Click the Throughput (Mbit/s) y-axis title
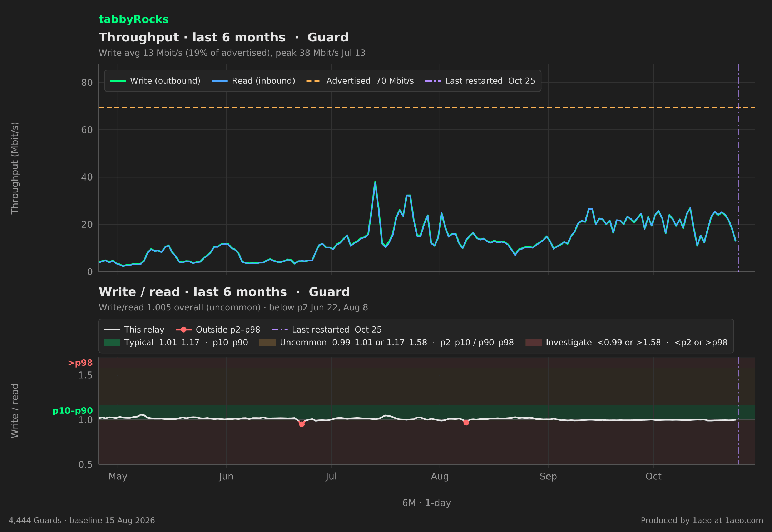Viewport: 772px width, 532px height. 15,168
